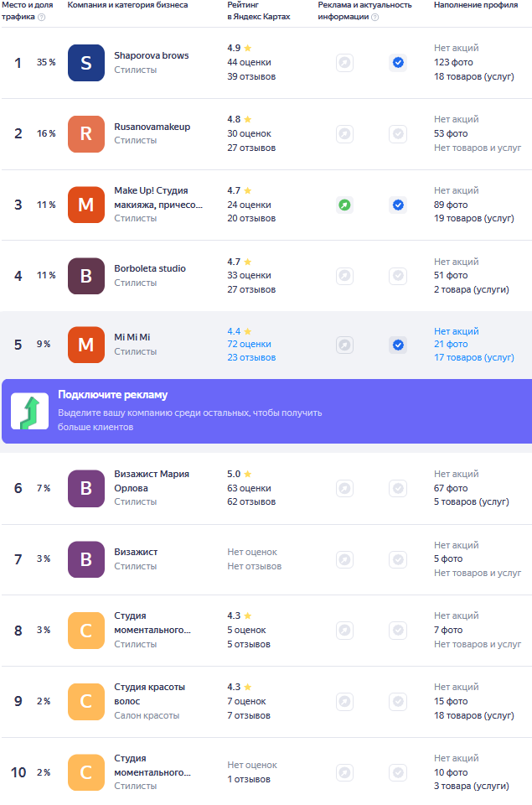Viewport: 532px width, 805px height.
Task: Click the Студия красоты волос logo
Action: [x=86, y=701]
